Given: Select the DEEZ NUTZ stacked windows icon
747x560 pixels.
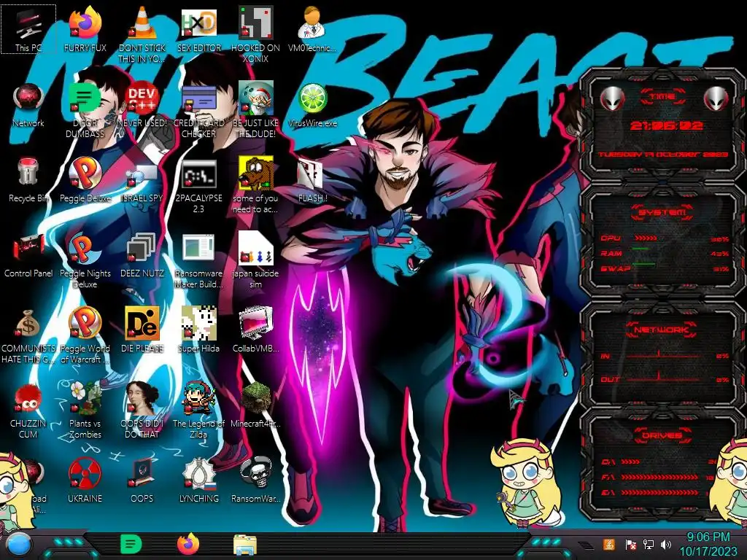Looking at the screenshot, I should (142, 255).
